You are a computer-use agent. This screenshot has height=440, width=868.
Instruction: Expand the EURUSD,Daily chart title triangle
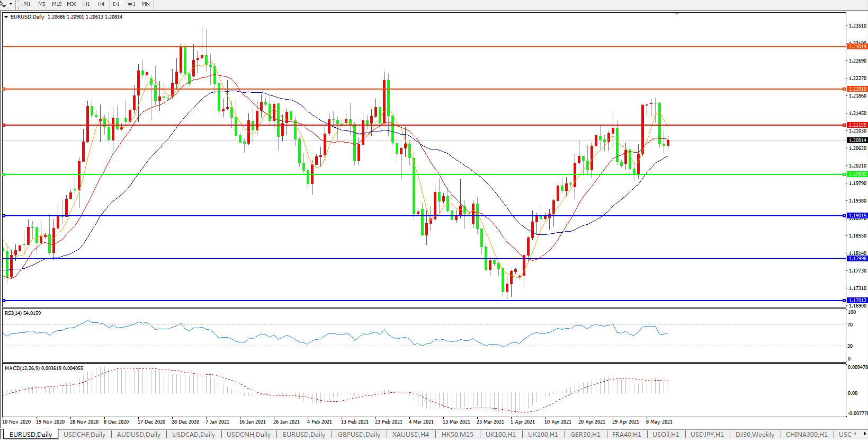click(x=6, y=17)
